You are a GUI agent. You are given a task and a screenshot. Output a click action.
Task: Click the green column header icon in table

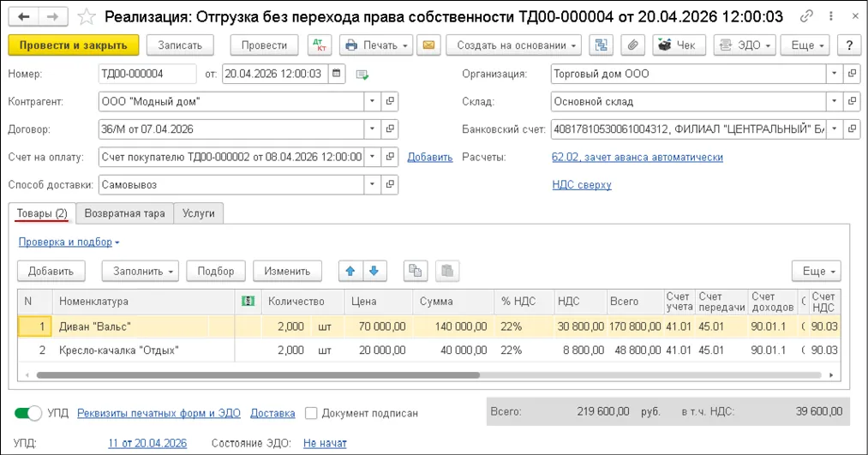248,301
